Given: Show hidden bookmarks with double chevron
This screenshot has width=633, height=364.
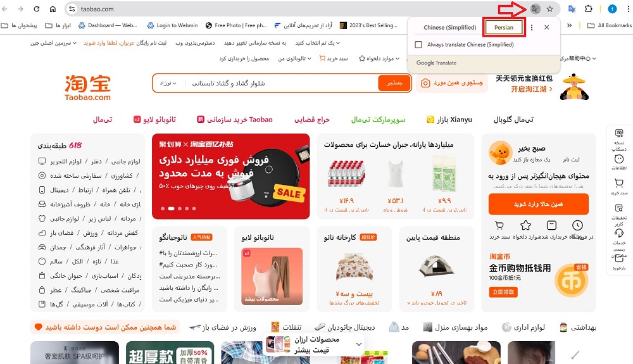Looking at the screenshot, I should coord(569,25).
